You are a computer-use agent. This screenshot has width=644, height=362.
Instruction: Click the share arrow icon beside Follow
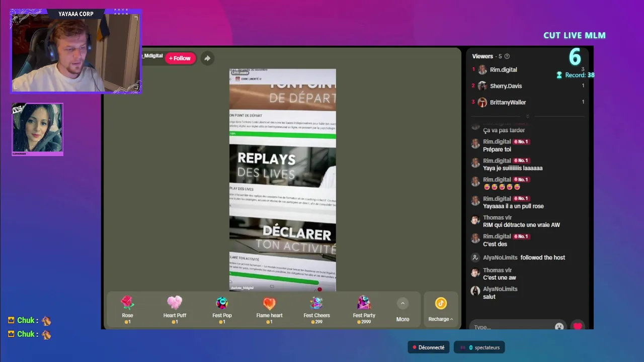click(207, 58)
